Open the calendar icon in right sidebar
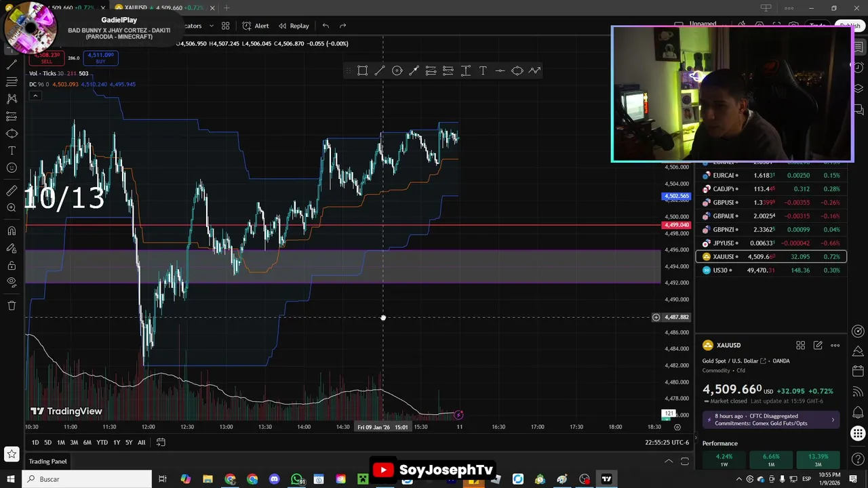The width and height of the screenshot is (868, 488). (858, 371)
